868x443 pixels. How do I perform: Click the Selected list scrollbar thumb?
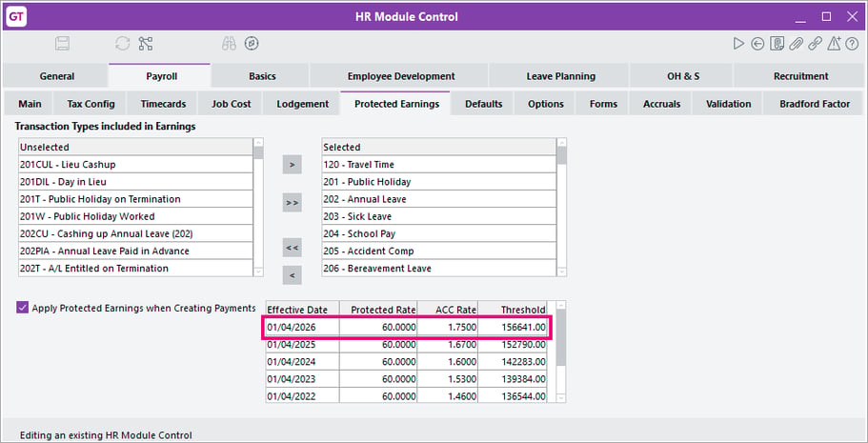pyautogui.click(x=562, y=155)
